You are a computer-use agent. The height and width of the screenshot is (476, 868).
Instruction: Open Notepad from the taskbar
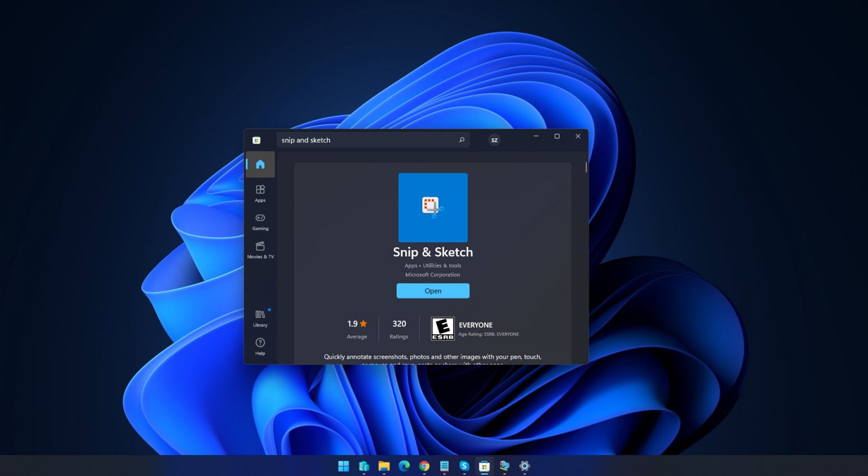tap(444, 466)
